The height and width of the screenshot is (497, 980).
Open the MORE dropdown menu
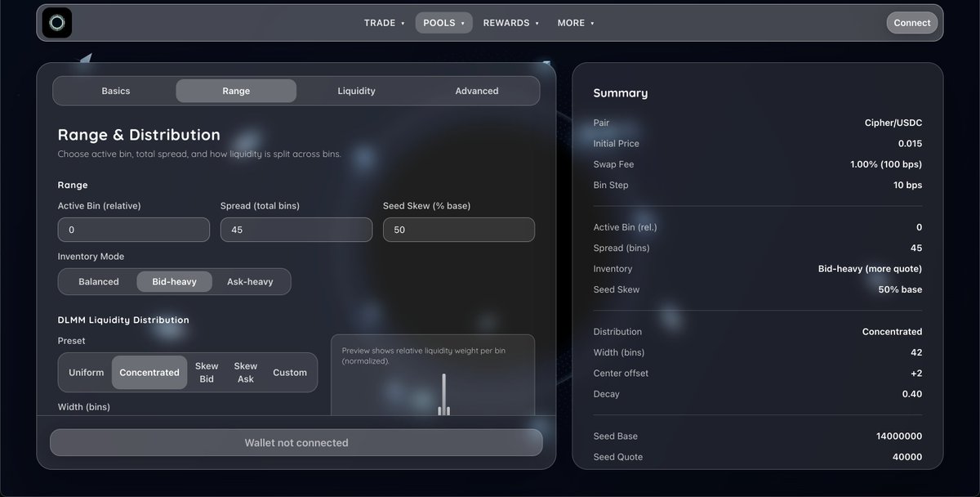(x=576, y=23)
